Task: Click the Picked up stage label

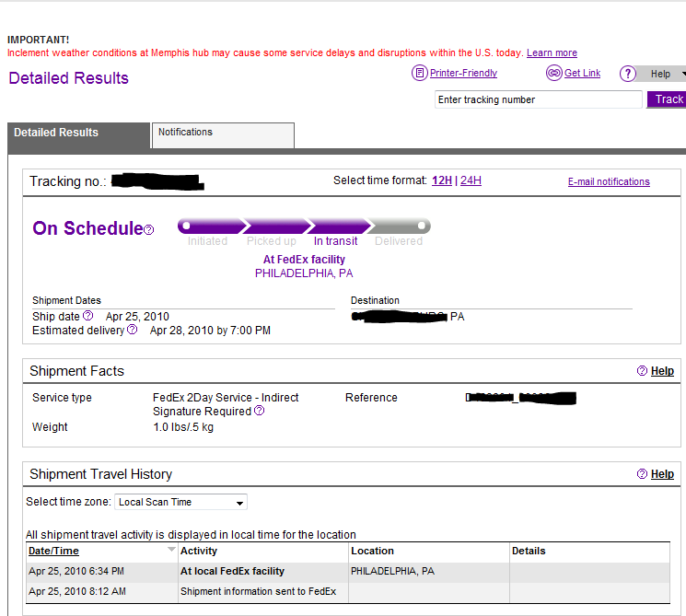Action: pyautogui.click(x=272, y=241)
